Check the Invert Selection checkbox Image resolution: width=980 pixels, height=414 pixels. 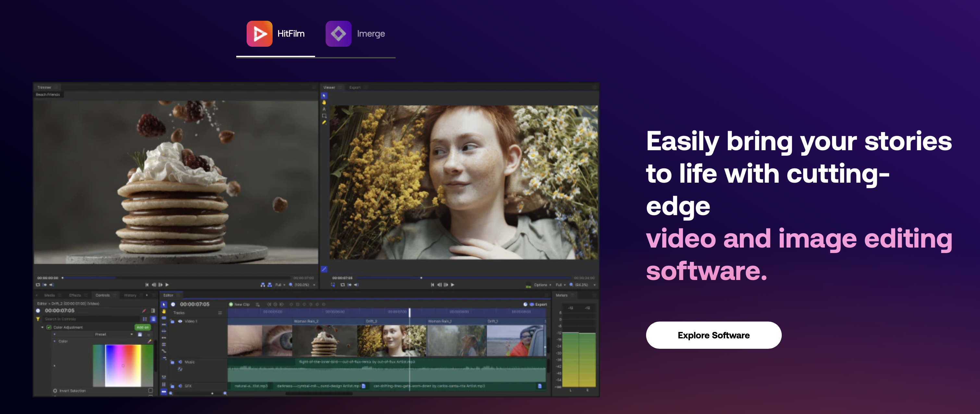click(x=150, y=390)
